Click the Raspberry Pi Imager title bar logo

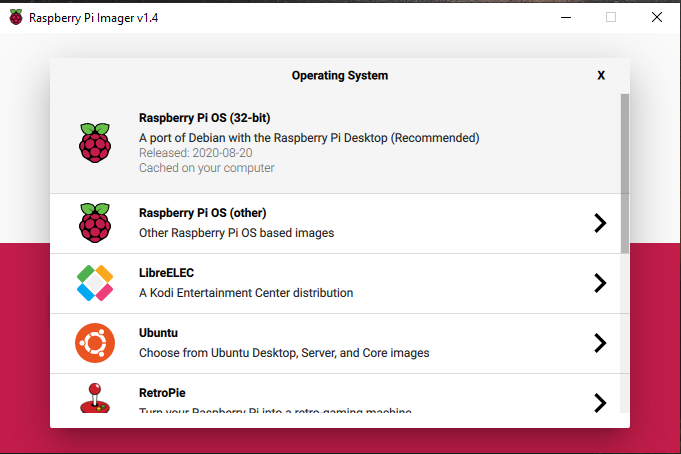(x=16, y=17)
